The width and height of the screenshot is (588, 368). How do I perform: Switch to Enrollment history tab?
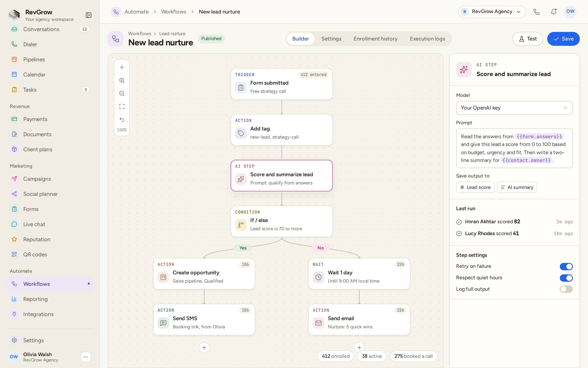375,39
